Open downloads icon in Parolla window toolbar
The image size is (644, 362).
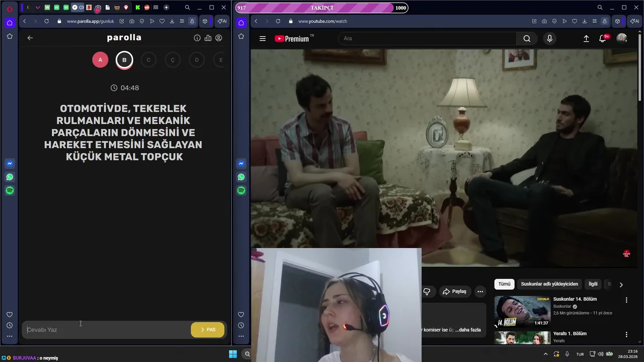(172, 21)
